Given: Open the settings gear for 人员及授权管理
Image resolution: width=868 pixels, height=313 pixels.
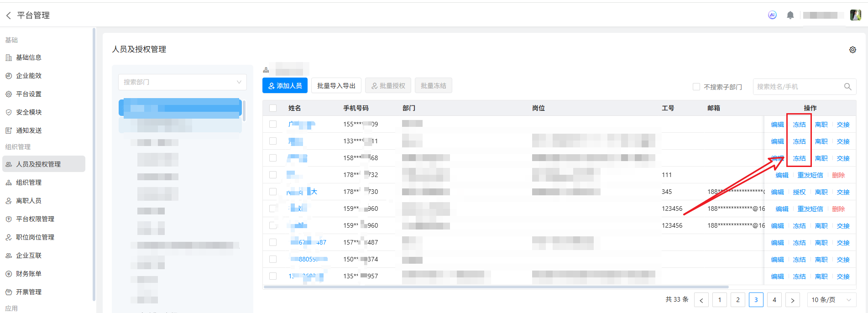Looking at the screenshot, I should tap(852, 50).
